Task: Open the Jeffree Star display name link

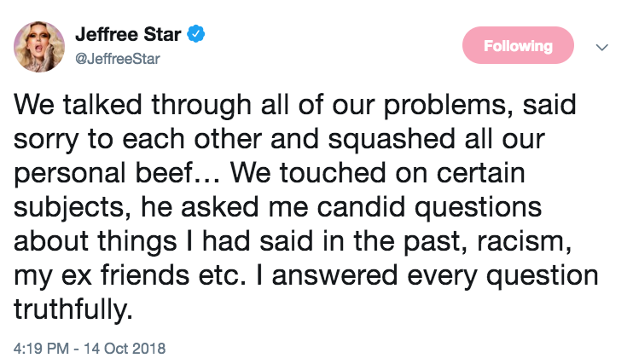Action: coord(128,34)
